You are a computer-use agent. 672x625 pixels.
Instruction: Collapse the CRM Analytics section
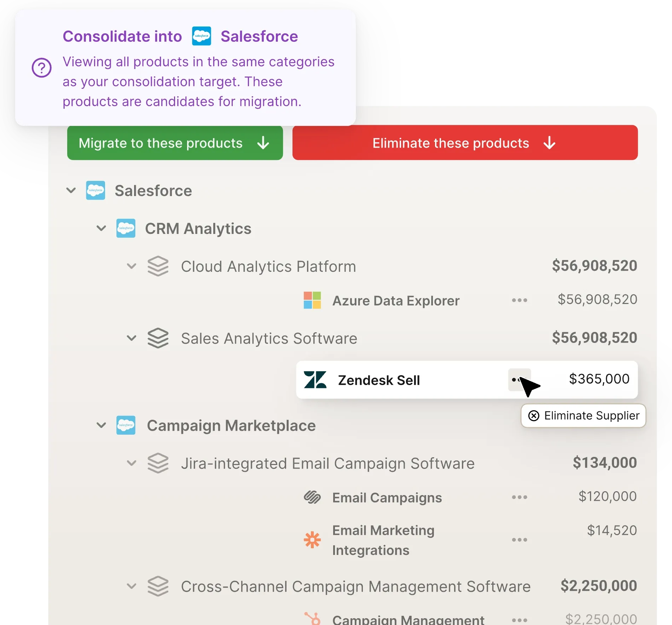(102, 228)
